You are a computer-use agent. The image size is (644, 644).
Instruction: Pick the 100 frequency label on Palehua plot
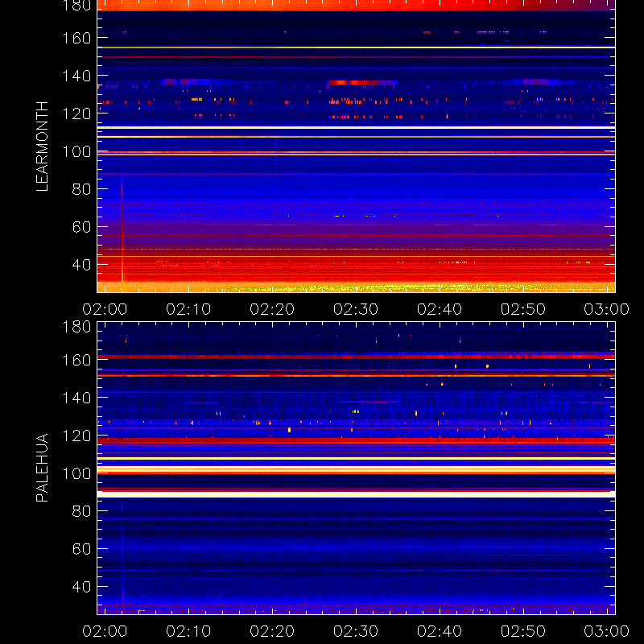coord(76,473)
